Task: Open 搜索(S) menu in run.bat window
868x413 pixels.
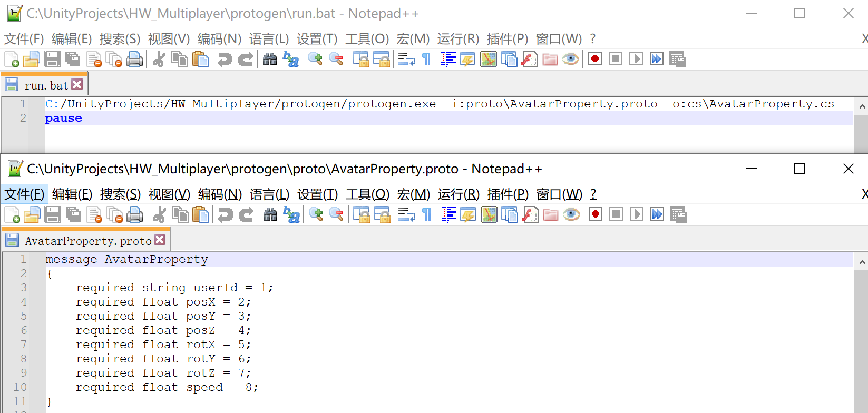Action: pyautogui.click(x=120, y=39)
